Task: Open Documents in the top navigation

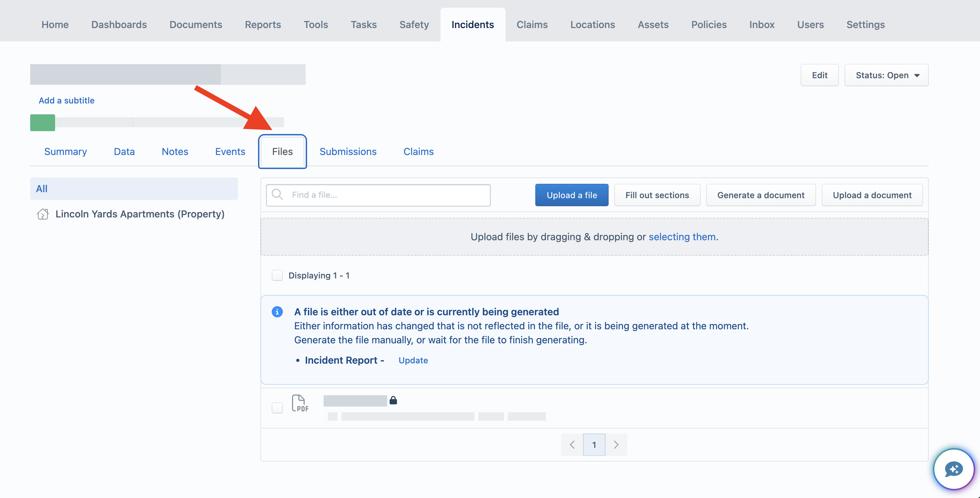Action: (x=196, y=25)
